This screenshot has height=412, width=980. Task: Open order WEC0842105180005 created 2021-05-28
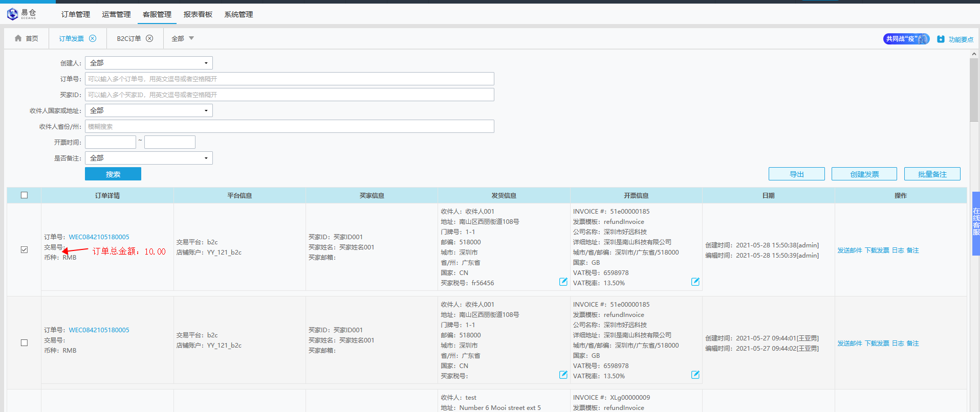pyautogui.click(x=99, y=237)
